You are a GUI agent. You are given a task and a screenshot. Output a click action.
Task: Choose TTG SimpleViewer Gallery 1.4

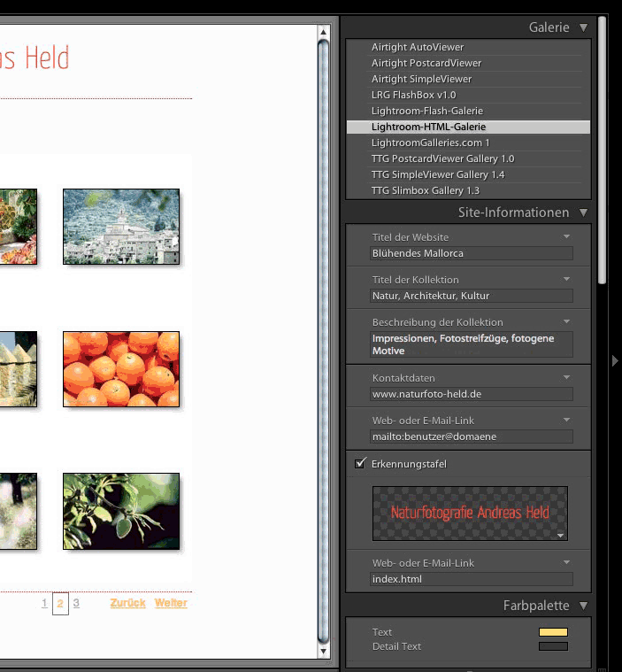click(x=468, y=174)
